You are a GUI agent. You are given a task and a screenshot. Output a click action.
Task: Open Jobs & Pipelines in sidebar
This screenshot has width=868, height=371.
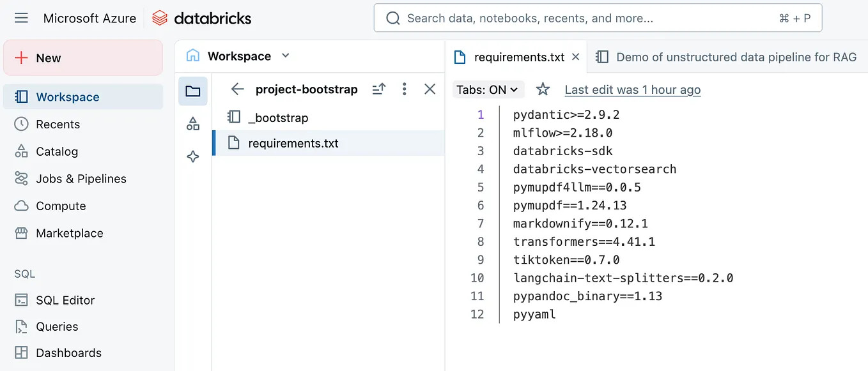[81, 179]
